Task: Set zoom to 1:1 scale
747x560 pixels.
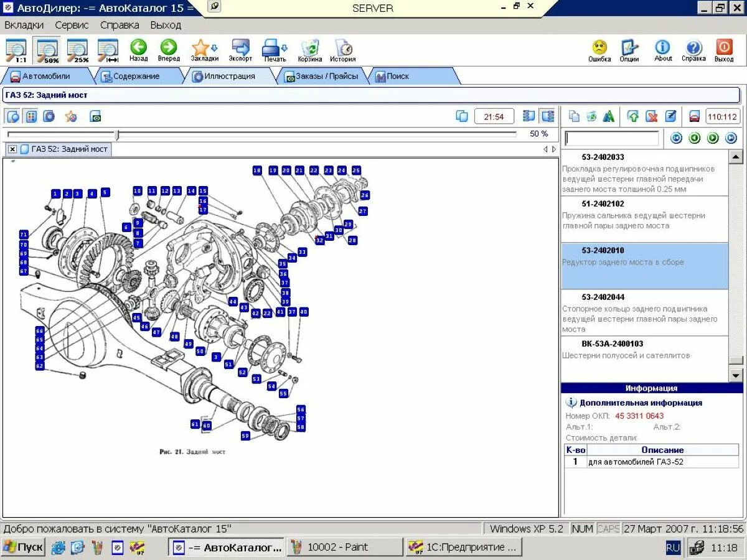Action: click(x=17, y=50)
